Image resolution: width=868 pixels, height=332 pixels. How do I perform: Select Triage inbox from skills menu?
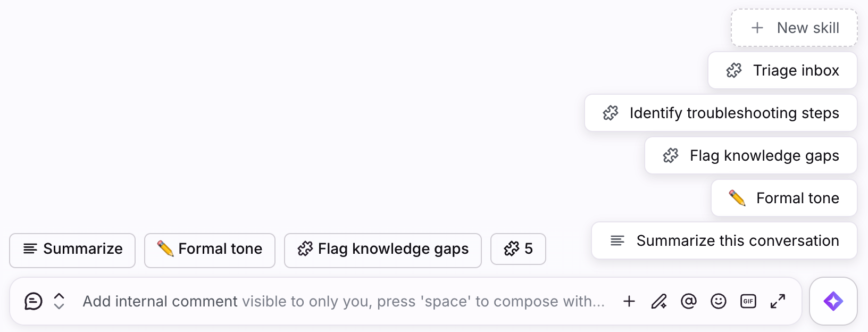pos(782,70)
